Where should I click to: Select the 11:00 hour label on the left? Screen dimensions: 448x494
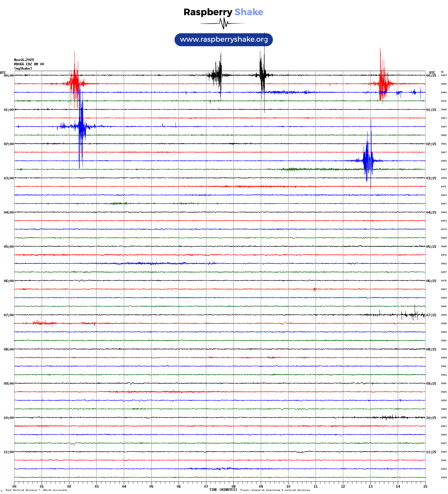[9, 452]
